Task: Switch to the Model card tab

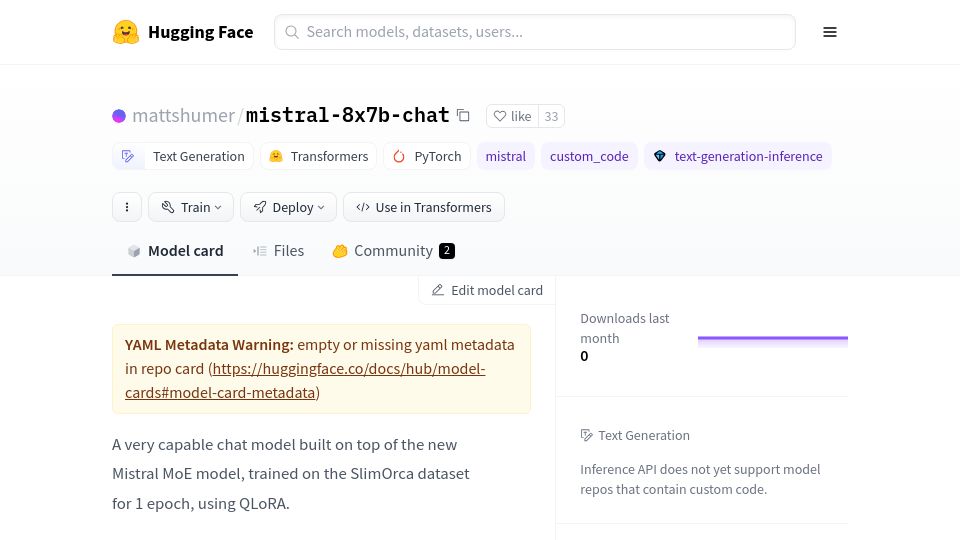Action: click(175, 251)
